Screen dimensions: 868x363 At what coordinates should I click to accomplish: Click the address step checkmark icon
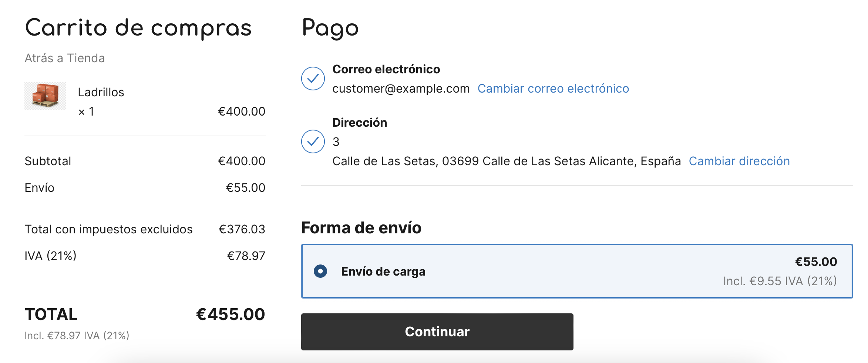tap(313, 141)
